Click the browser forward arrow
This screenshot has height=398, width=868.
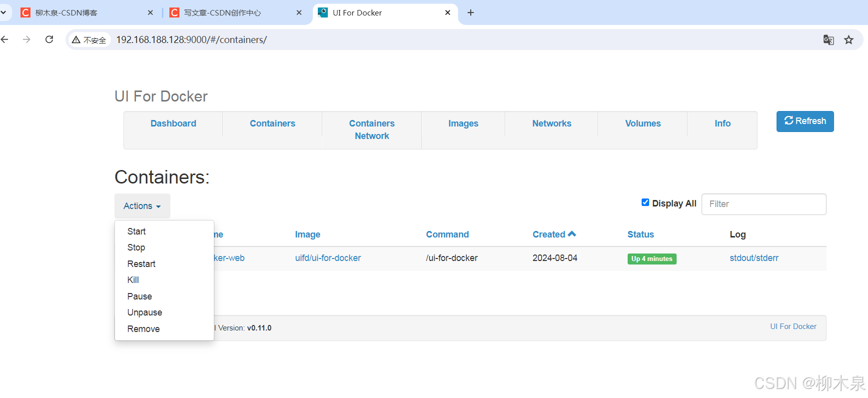tap(26, 39)
